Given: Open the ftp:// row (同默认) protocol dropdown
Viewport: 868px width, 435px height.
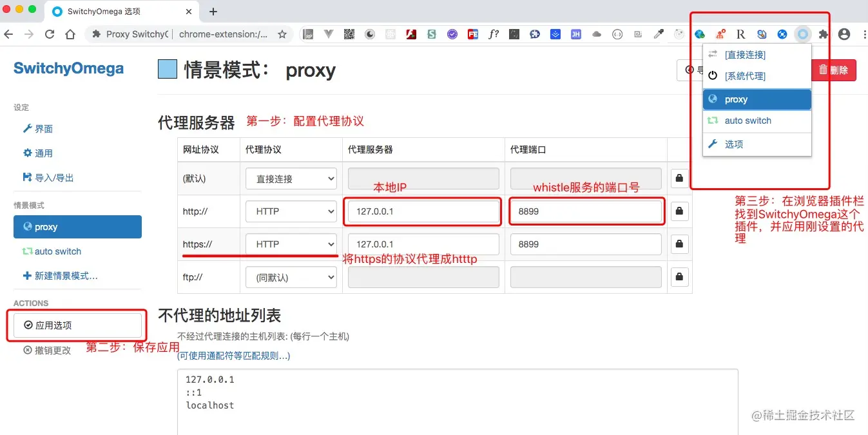Looking at the screenshot, I should point(291,277).
